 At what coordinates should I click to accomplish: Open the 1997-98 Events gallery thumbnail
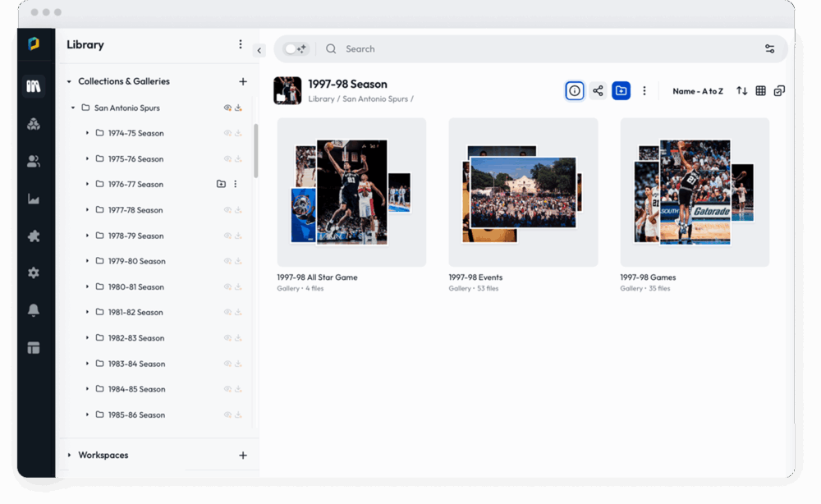pyautogui.click(x=523, y=192)
